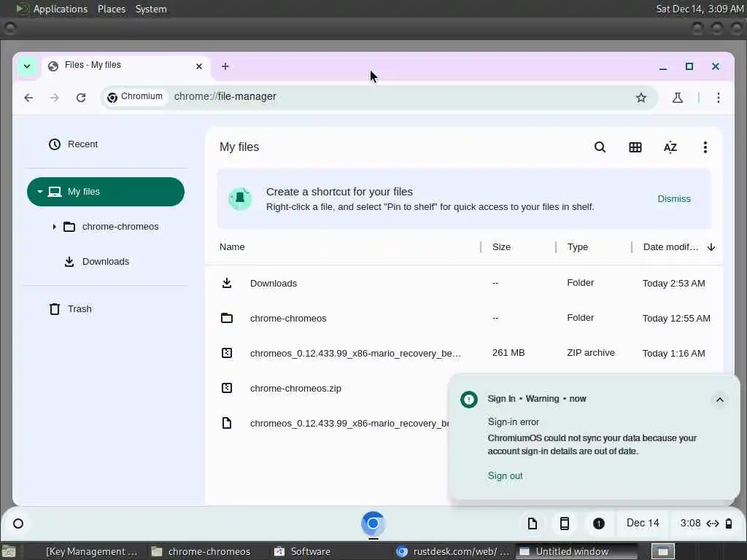
Task: Select the 261 MB recovery ZIP archive row
Action: [x=464, y=353]
